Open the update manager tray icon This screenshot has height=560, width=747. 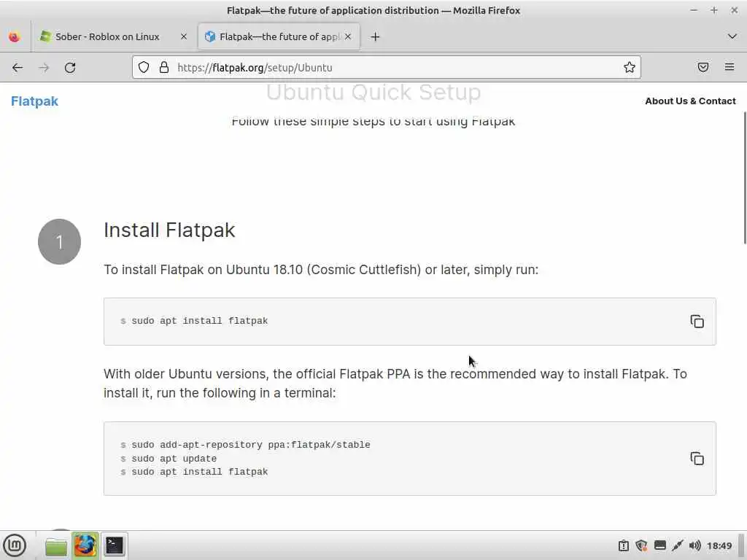click(x=624, y=545)
